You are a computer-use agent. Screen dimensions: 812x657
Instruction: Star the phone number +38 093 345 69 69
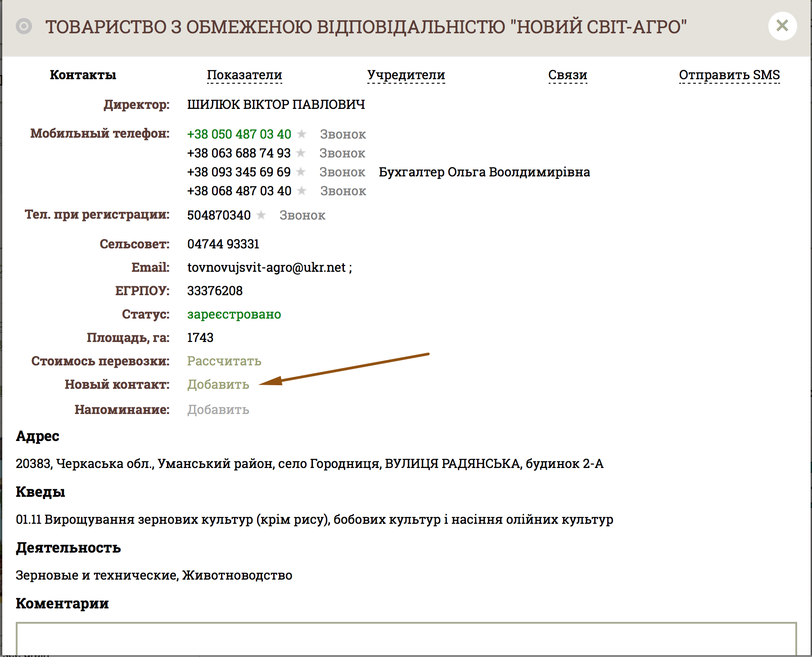point(301,171)
